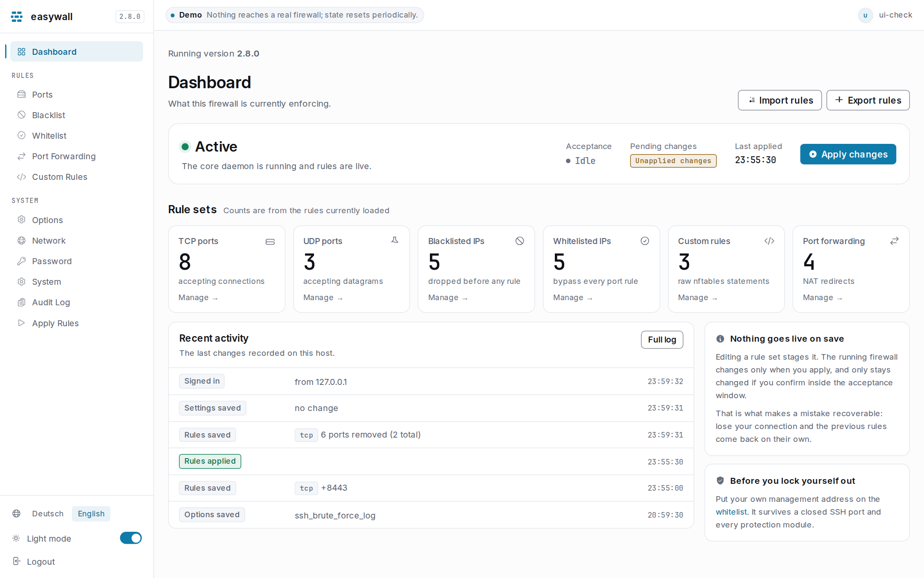Click the Dashboard grid icon in sidebar
Viewport: 924px width, 578px height.
click(21, 52)
